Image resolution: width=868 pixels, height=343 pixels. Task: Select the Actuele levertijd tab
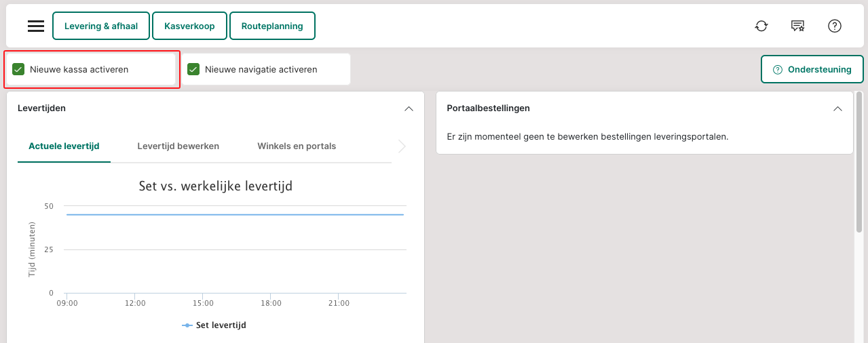coord(64,146)
